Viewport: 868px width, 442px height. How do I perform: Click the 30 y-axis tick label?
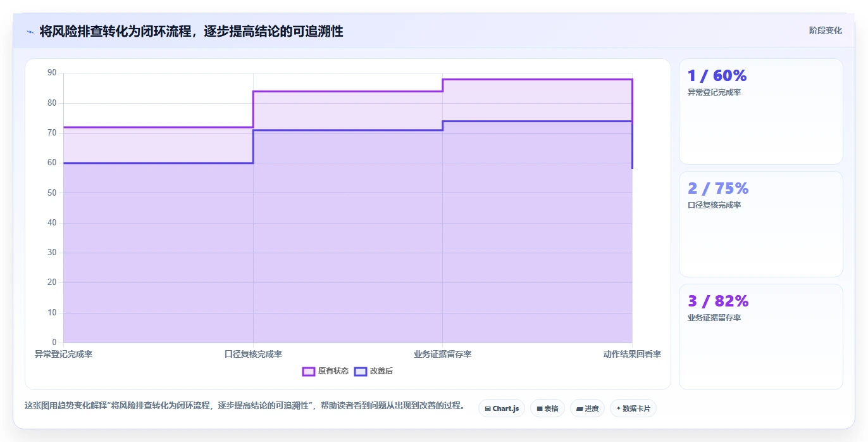pyautogui.click(x=52, y=253)
